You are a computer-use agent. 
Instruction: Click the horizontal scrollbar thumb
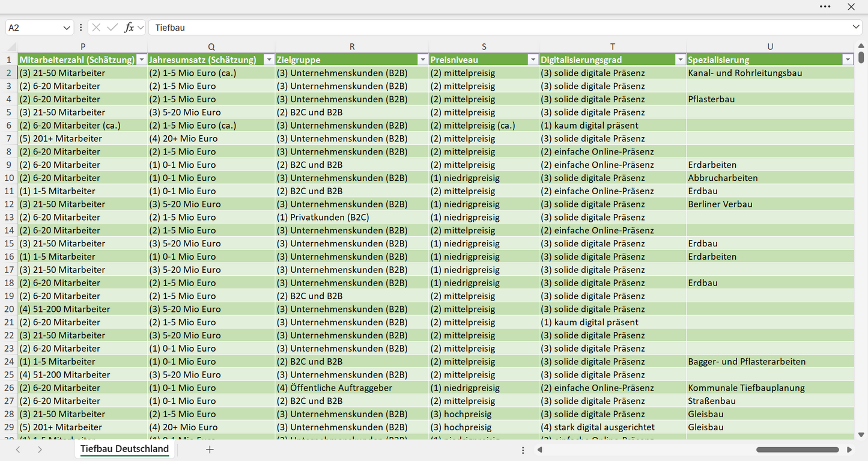point(798,450)
